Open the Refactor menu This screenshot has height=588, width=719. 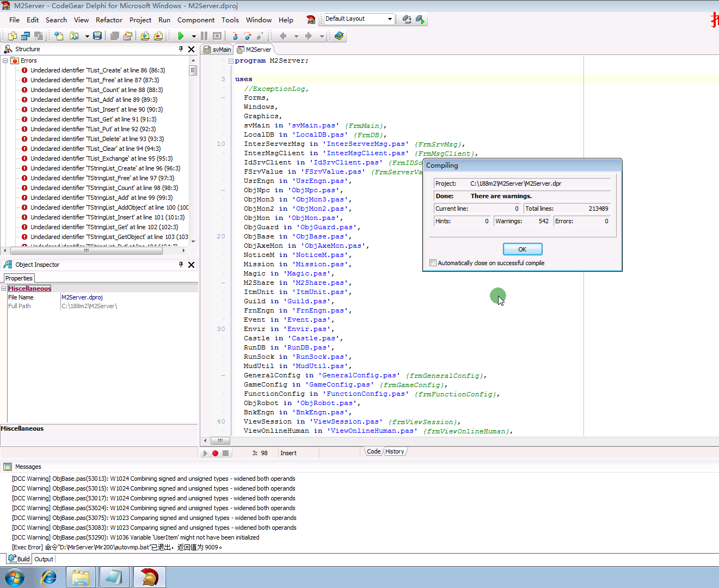click(x=109, y=20)
